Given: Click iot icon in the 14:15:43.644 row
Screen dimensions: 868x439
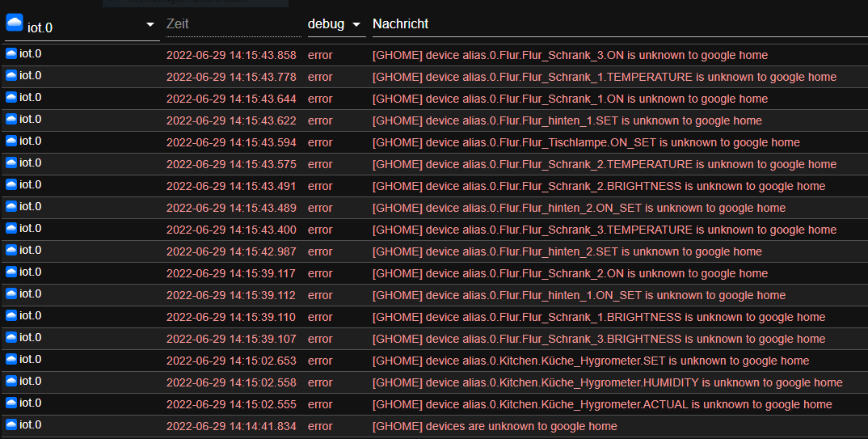Looking at the screenshot, I should [x=11, y=97].
